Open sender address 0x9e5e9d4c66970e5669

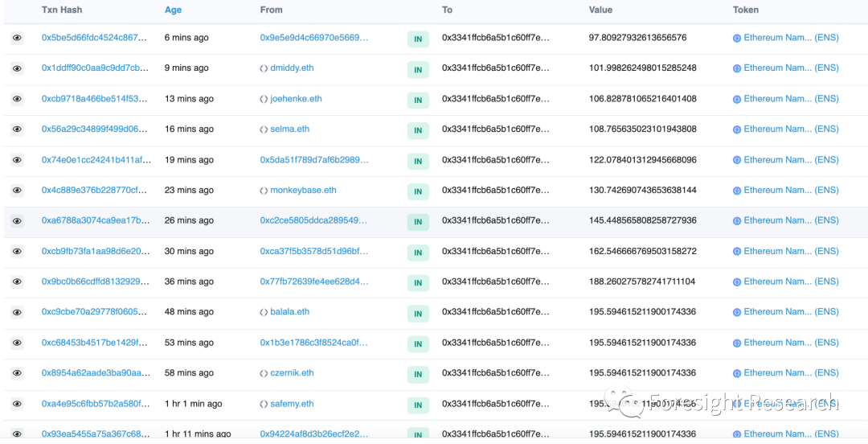coord(314,38)
